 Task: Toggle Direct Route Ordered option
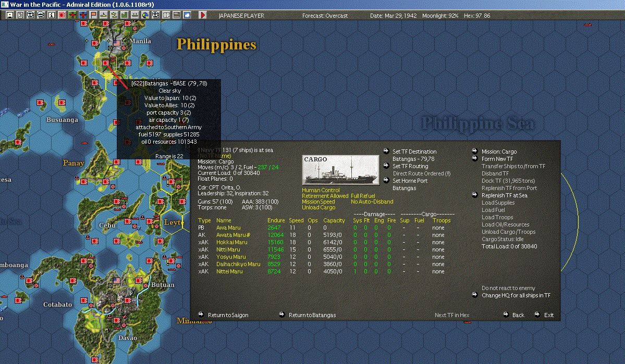422,173
